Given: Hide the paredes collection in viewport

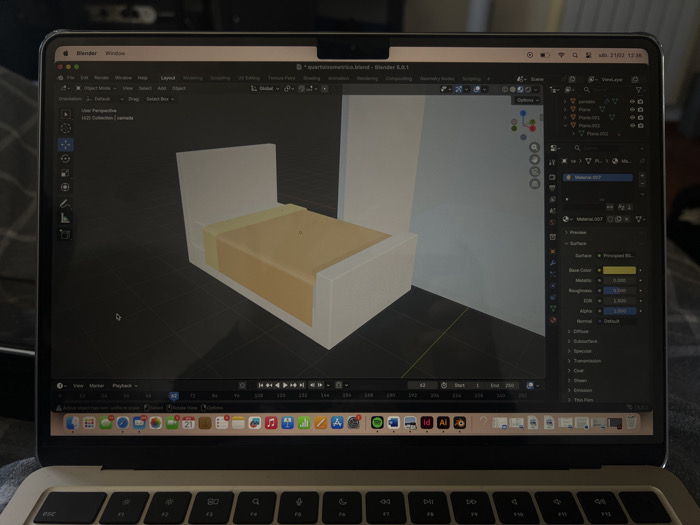Looking at the screenshot, I should pyautogui.click(x=632, y=102).
